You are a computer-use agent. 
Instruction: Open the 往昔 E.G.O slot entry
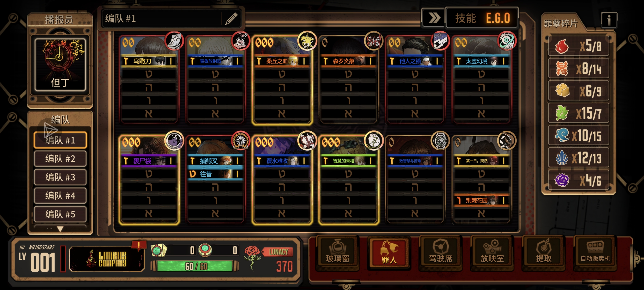click(215, 174)
